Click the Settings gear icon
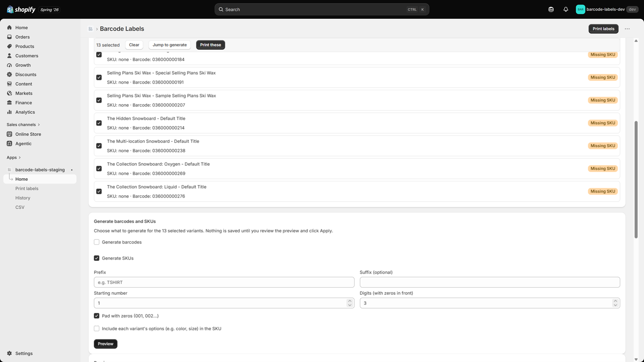 click(9, 353)
